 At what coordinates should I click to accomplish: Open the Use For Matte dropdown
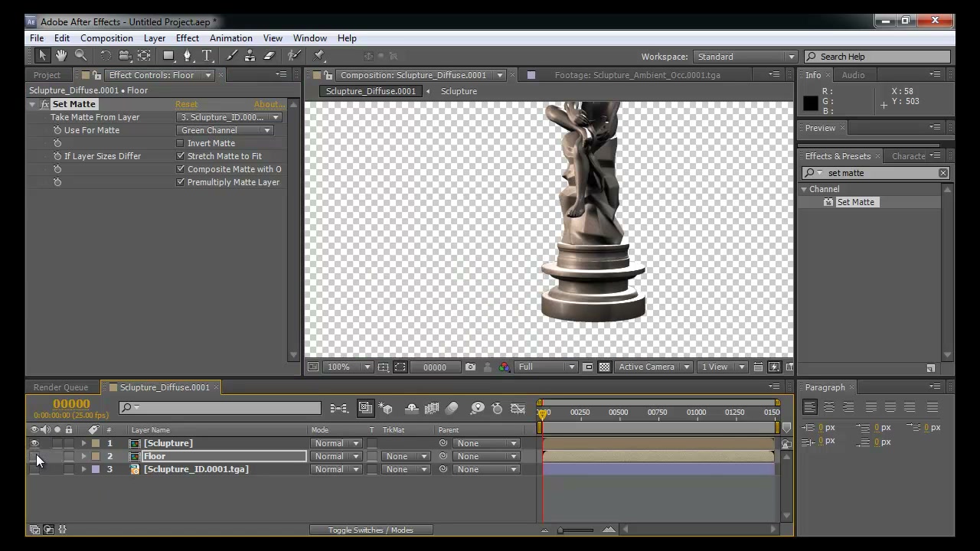[x=225, y=130]
